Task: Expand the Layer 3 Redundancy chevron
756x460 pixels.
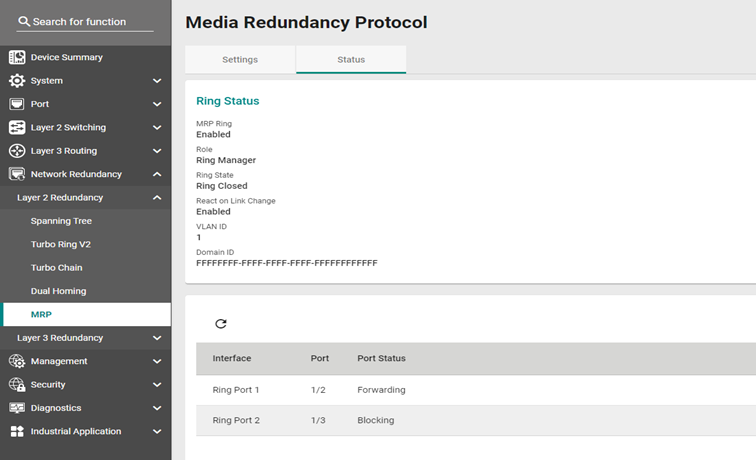Action: click(157, 338)
